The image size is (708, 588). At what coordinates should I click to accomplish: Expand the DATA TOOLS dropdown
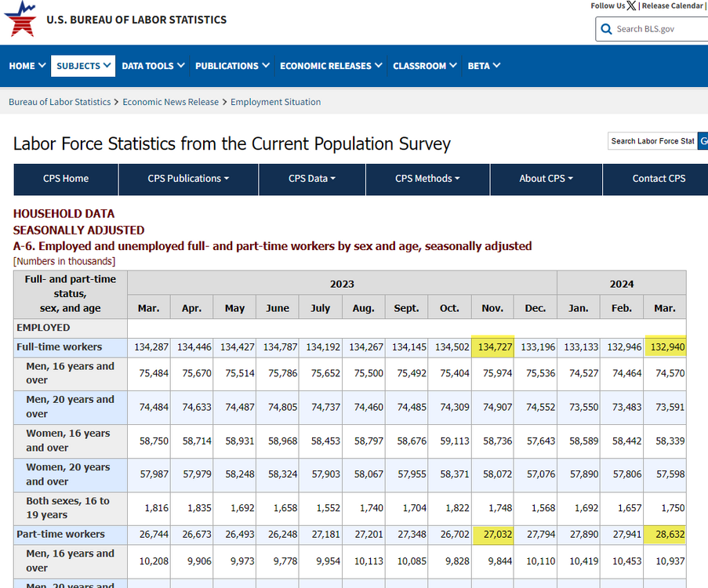tap(153, 66)
